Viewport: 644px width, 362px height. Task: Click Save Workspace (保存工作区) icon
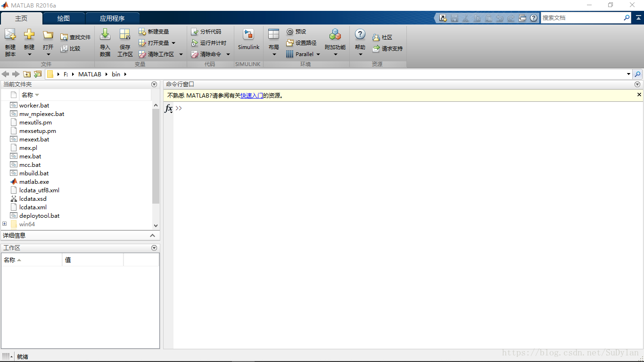[125, 34]
